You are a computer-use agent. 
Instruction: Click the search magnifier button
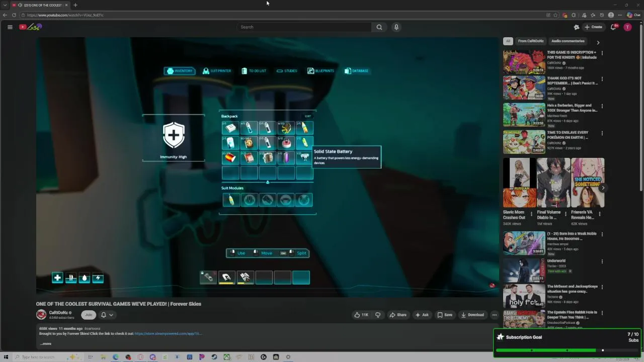pos(379,27)
